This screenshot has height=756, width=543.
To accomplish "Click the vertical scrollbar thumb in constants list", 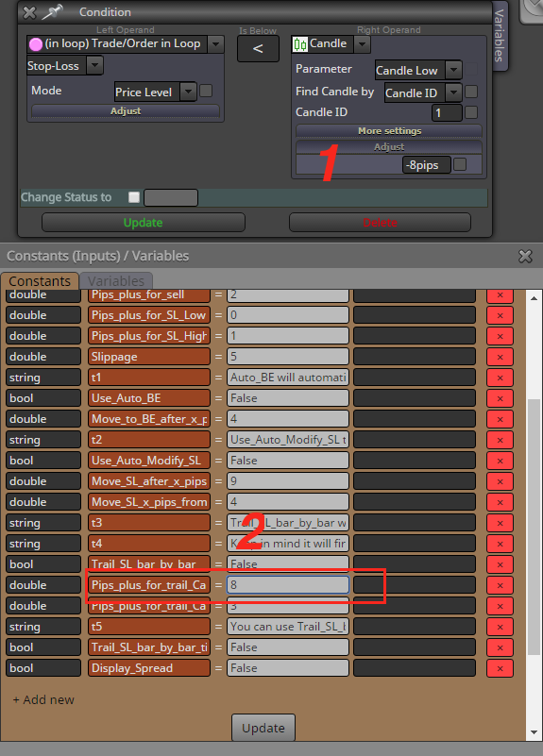I will (x=534, y=527).
